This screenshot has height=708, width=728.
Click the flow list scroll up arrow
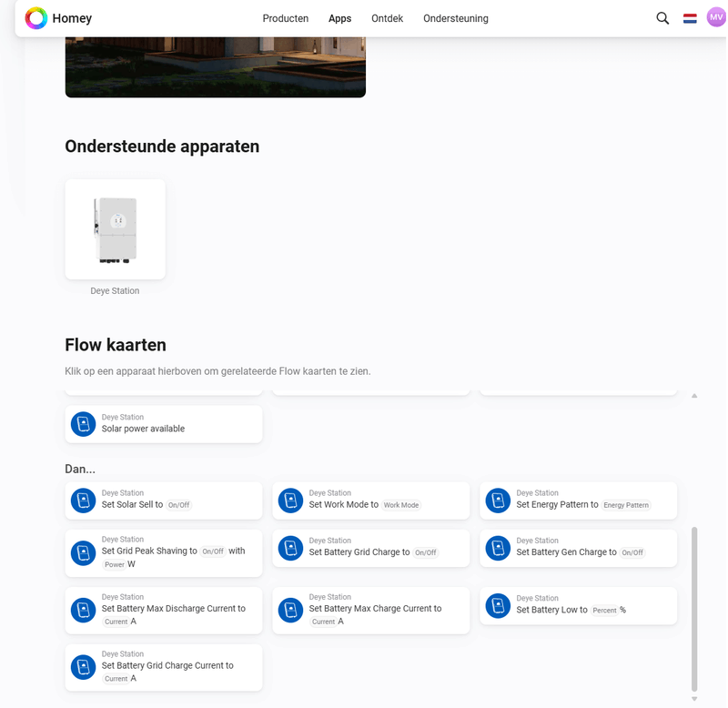[694, 396]
